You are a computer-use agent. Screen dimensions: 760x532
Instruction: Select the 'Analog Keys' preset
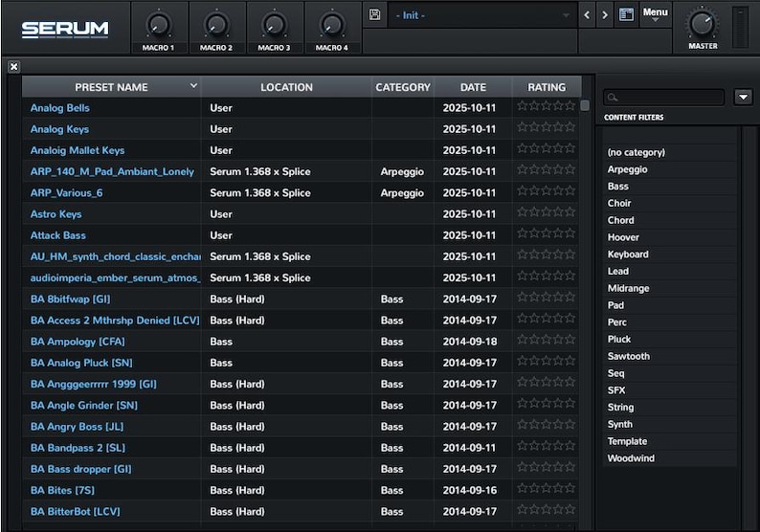click(59, 129)
